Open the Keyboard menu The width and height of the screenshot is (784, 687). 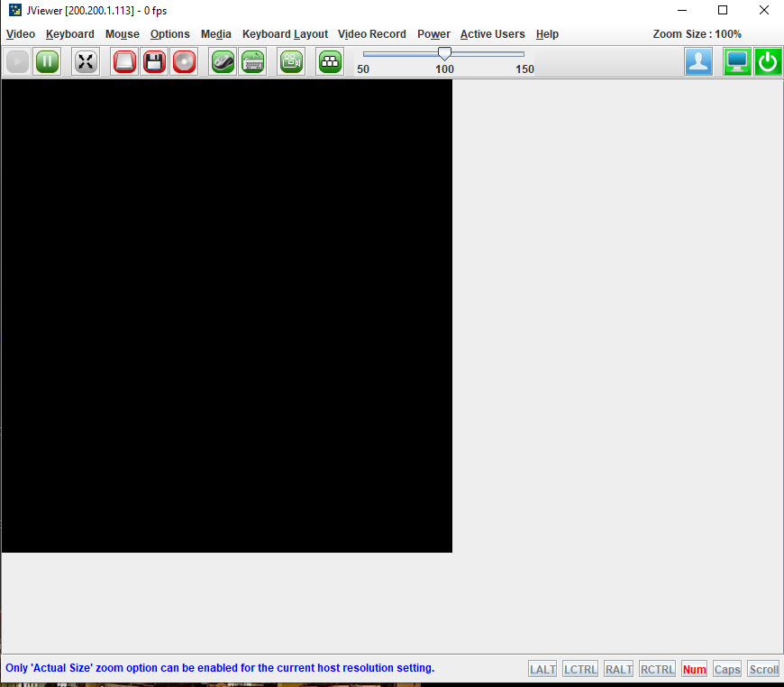(70, 34)
